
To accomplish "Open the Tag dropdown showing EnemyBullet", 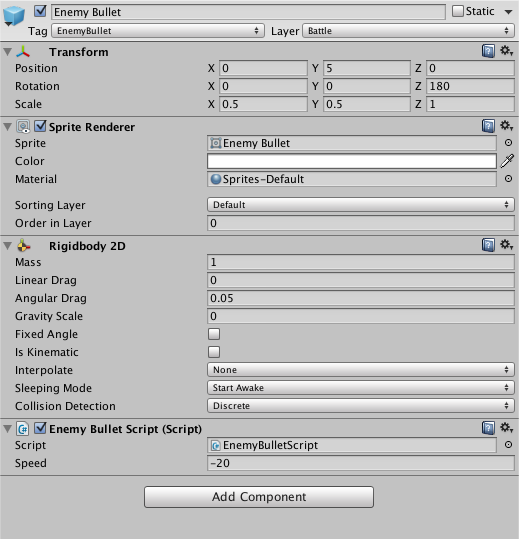I will tap(158, 31).
